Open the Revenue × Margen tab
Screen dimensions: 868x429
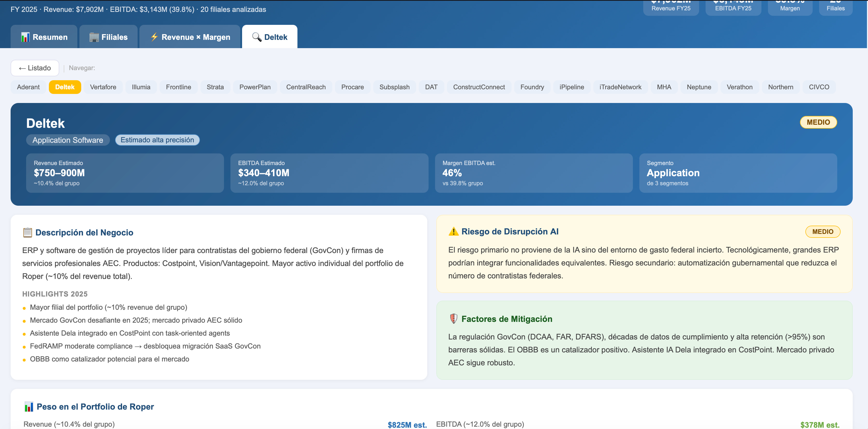point(190,37)
